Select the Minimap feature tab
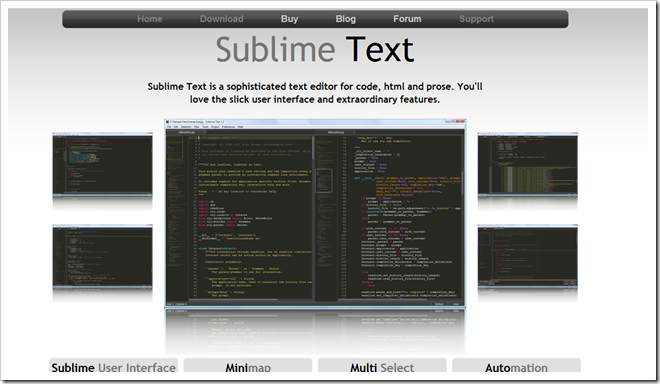The height and width of the screenshot is (384, 660). (248, 365)
